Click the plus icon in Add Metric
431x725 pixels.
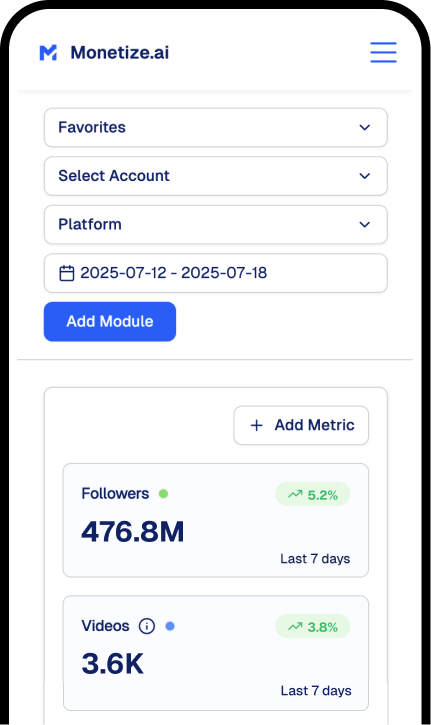(256, 425)
